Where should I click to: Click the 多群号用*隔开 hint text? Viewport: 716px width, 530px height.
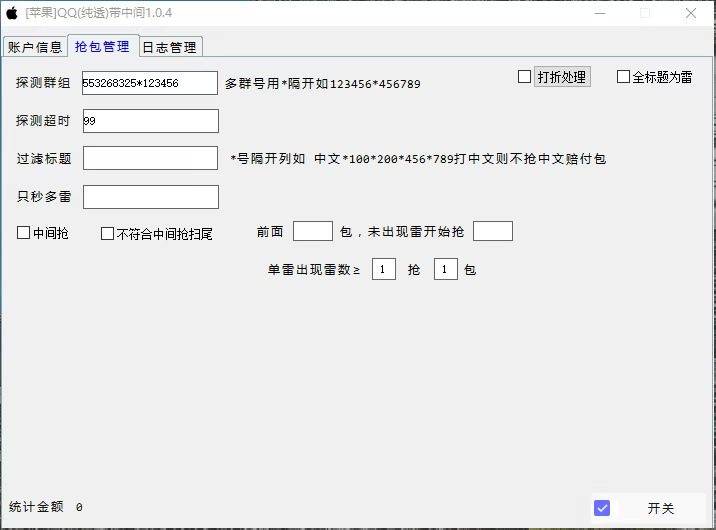click(322, 84)
